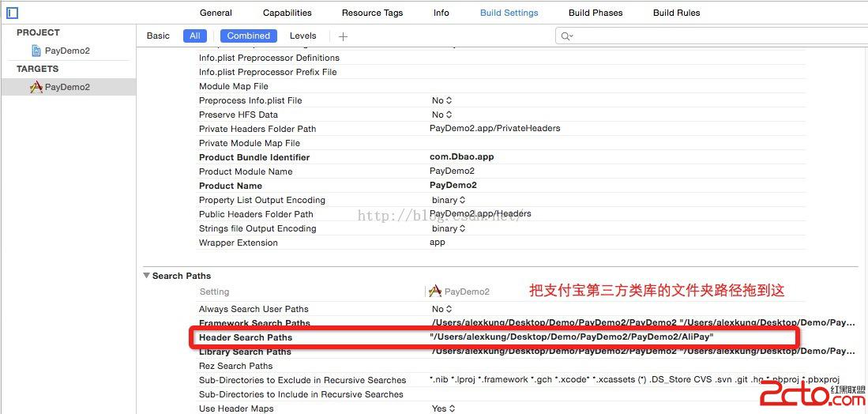The width and height of the screenshot is (868, 414).
Task: Click the Library Search Paths value
Action: click(x=642, y=352)
